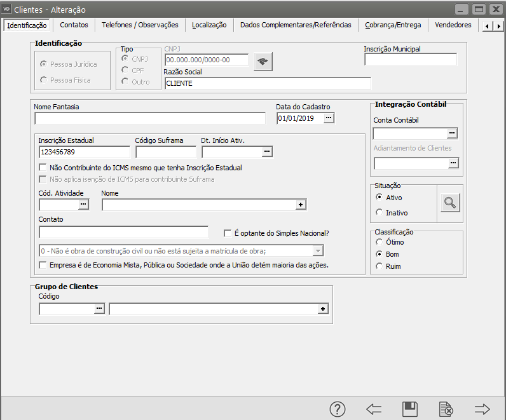Click the cancel document icon

[446, 409]
